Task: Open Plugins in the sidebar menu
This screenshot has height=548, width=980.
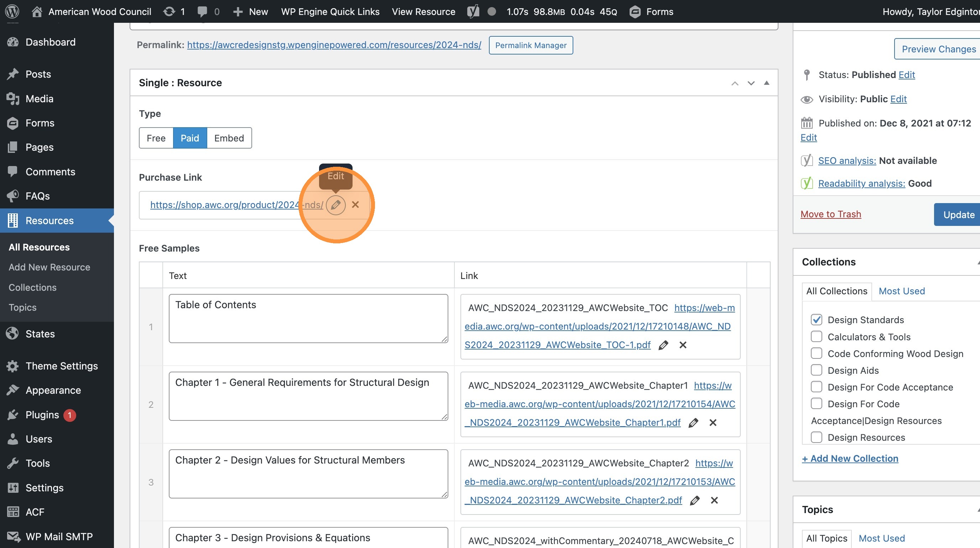Action: click(x=42, y=414)
